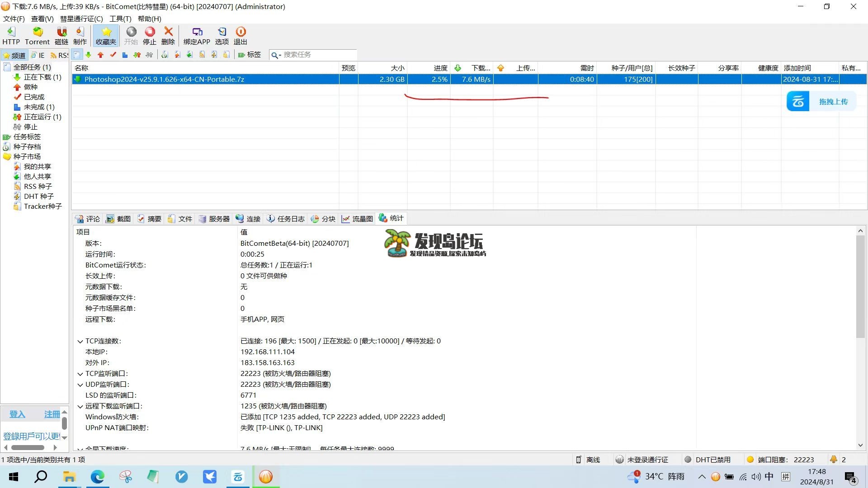Open the 制作 torrent maker button

coord(80,36)
